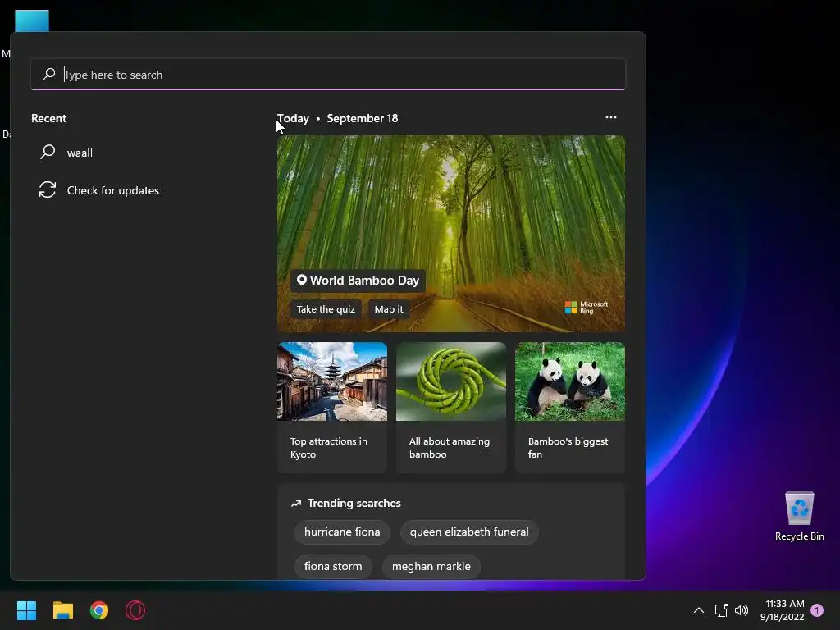This screenshot has width=840, height=630.
Task: Click 'Map it' button
Action: tap(389, 309)
